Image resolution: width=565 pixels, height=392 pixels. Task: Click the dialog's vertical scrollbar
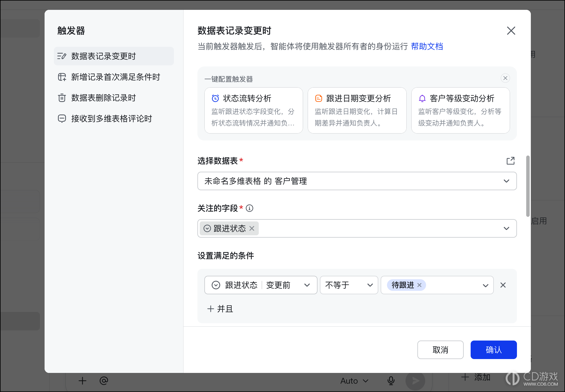pos(528,186)
